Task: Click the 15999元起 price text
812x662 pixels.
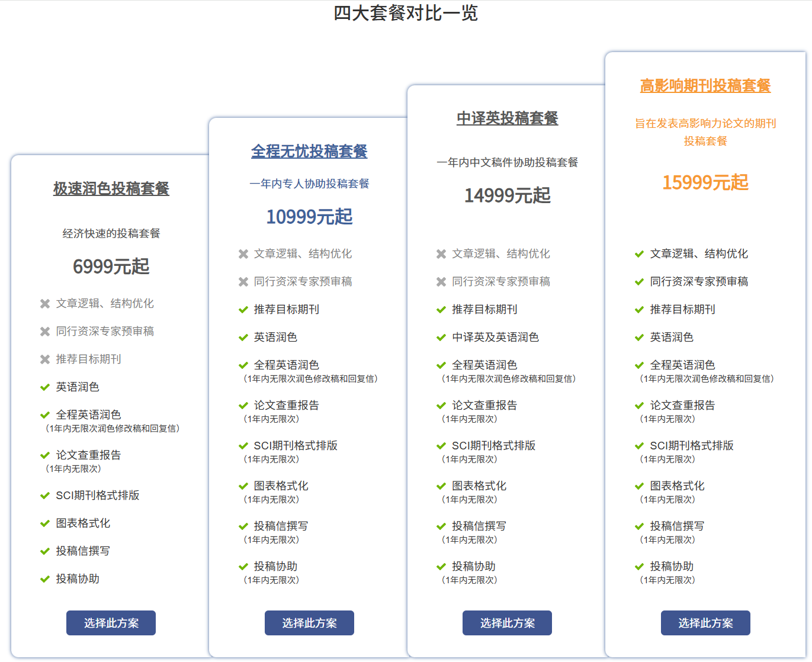Action: tap(705, 183)
